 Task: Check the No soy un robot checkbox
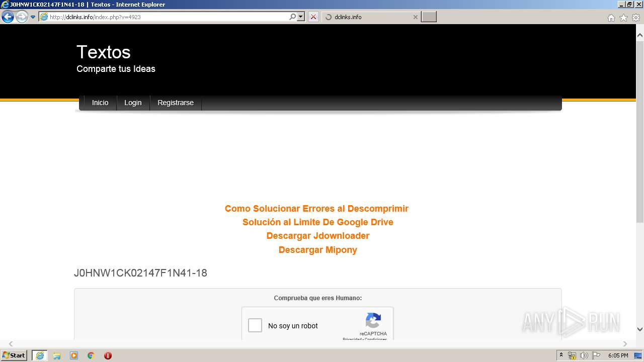click(255, 325)
